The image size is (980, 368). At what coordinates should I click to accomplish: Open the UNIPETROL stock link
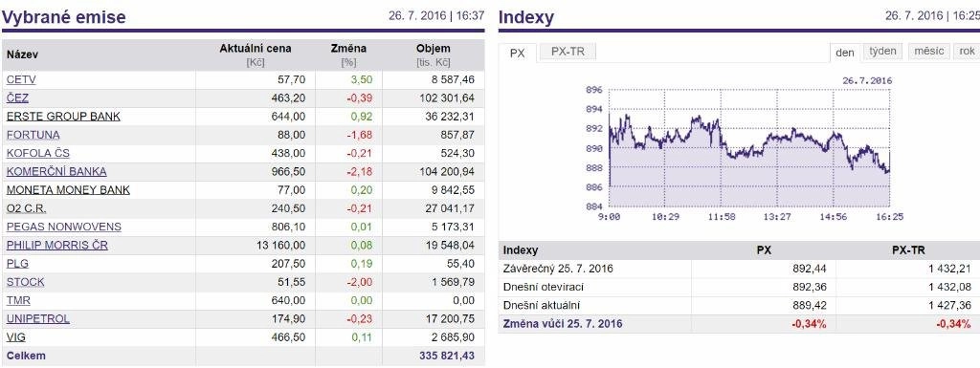38,318
